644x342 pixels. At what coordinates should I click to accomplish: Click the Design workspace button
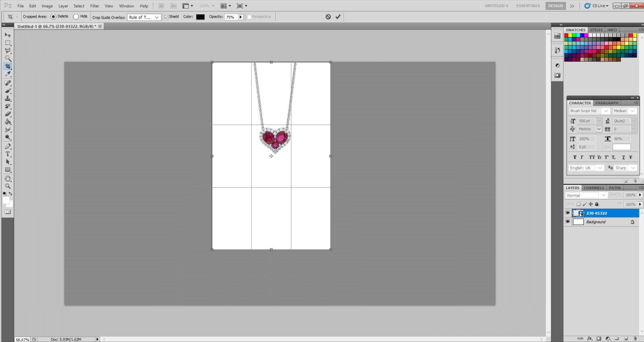tap(555, 6)
